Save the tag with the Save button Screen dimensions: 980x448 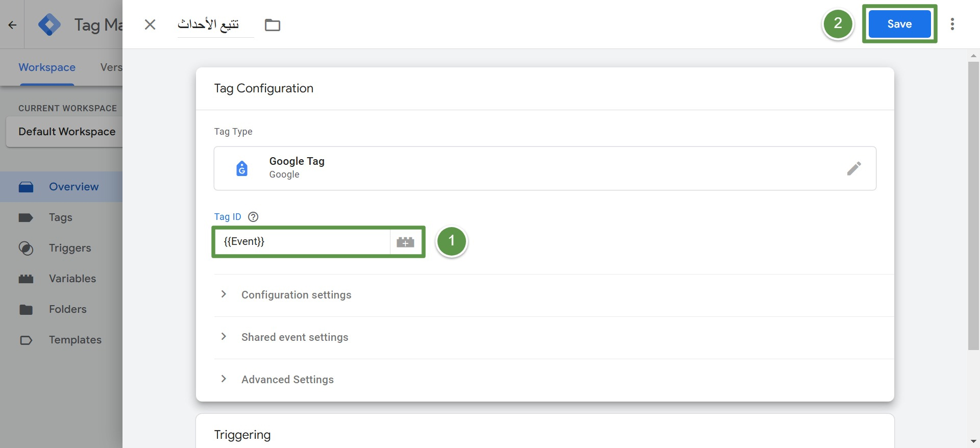click(x=899, y=24)
